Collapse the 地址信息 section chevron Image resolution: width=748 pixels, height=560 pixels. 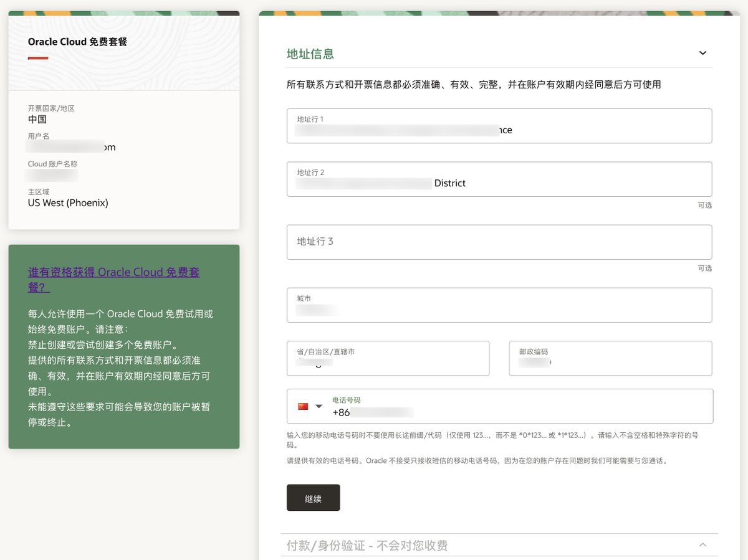click(x=702, y=54)
